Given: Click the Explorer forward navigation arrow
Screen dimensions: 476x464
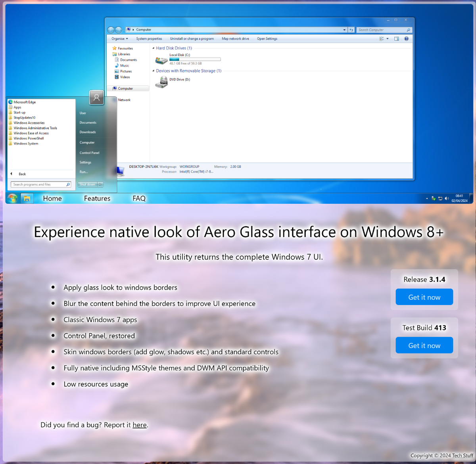Looking at the screenshot, I should tap(118, 30).
